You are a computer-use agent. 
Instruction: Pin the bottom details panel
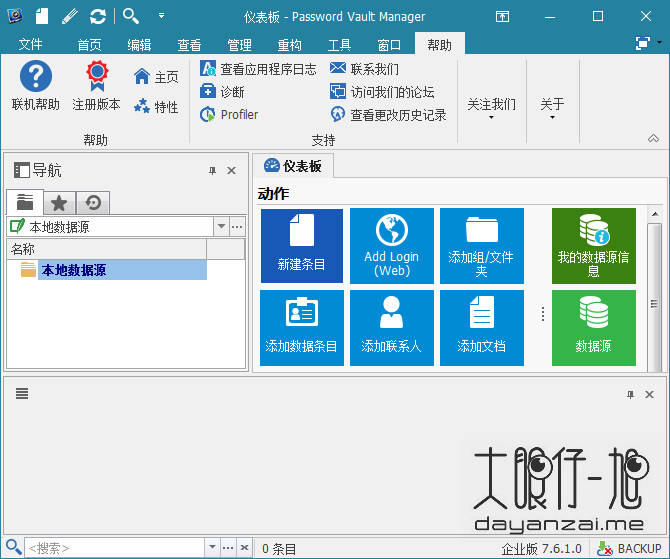tap(630, 394)
